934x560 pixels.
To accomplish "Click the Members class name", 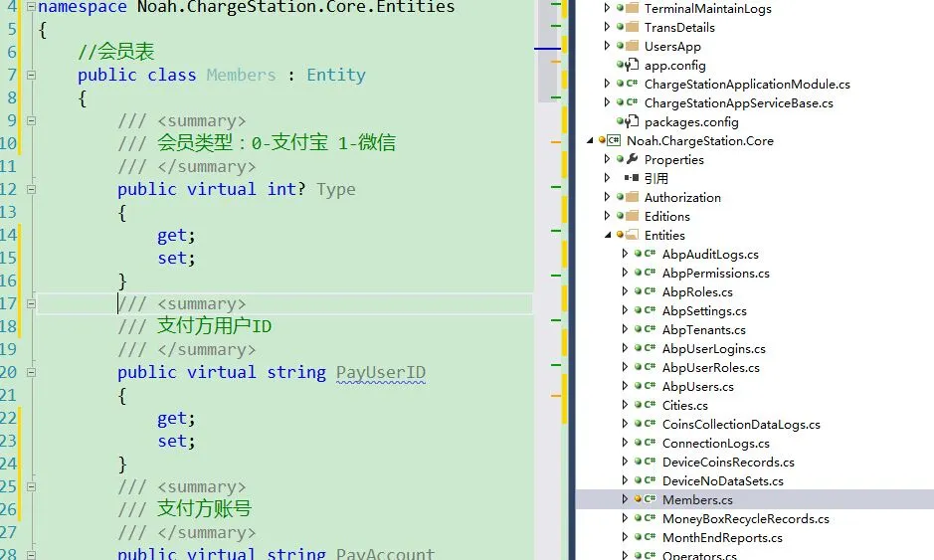I will pos(242,75).
